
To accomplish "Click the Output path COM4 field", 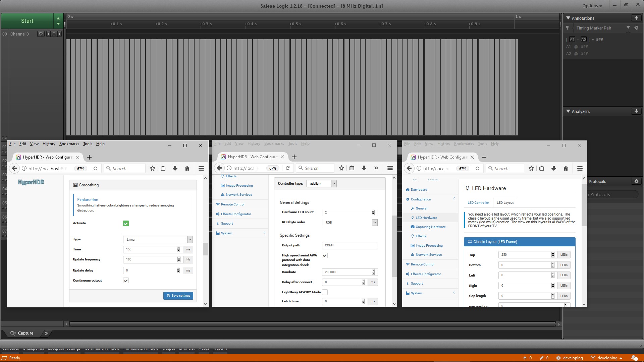I will (350, 245).
